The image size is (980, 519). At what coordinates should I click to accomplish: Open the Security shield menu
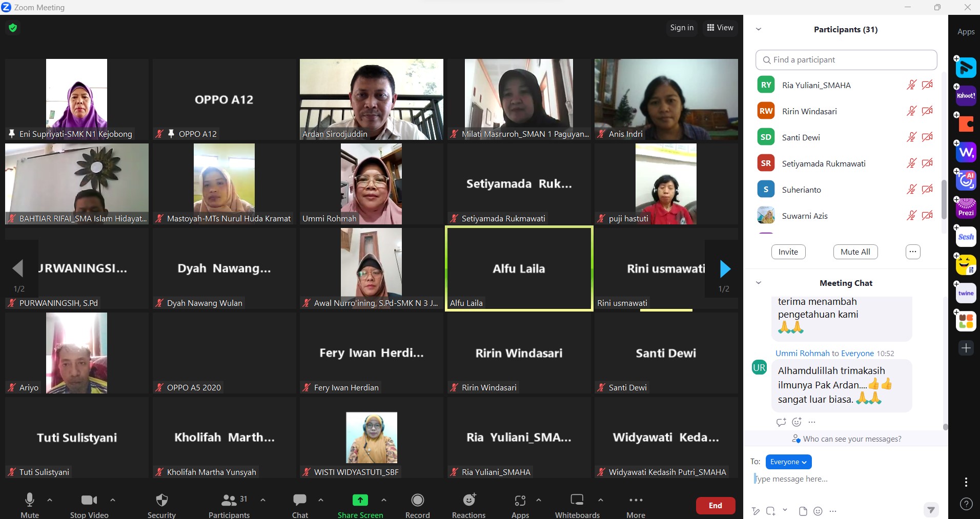click(161, 505)
